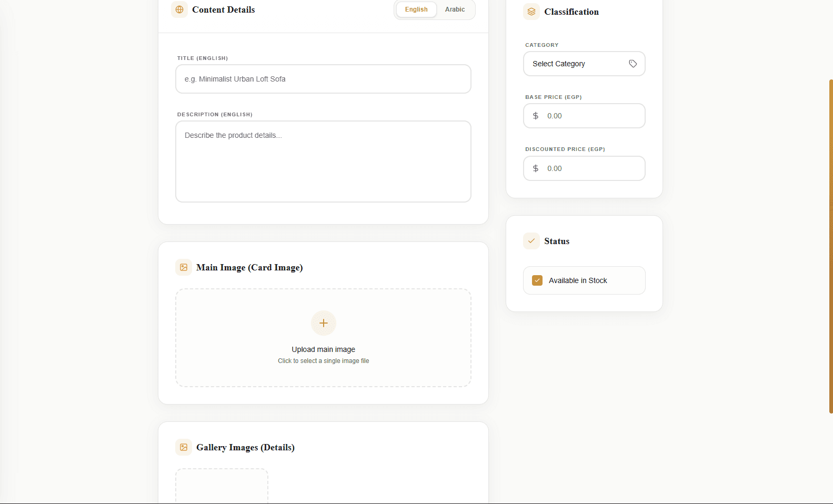Click the dollar icon in Base Price field
833x504 pixels.
click(536, 116)
